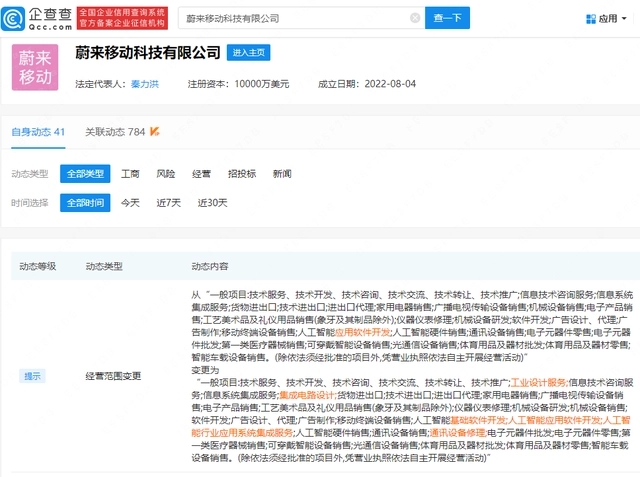Image resolution: width=640 pixels, height=477 pixels.
Task: Filter by 新闻 type
Action: (x=282, y=174)
